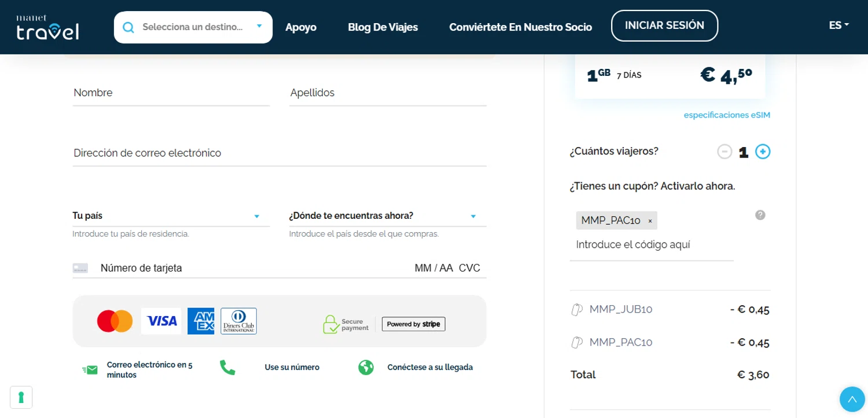Click Correo electrónico en 5 minutos text
The width and height of the screenshot is (868, 418).
150,370
